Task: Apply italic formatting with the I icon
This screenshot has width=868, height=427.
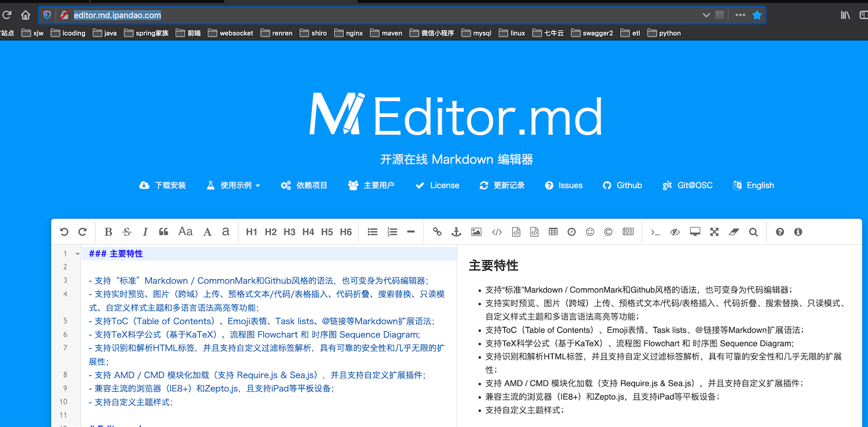Action: click(x=145, y=232)
